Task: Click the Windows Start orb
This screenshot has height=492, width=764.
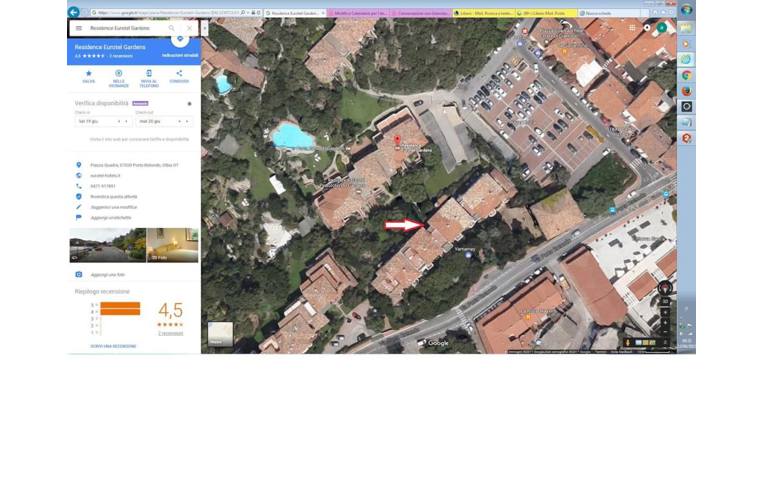Action: (x=687, y=10)
